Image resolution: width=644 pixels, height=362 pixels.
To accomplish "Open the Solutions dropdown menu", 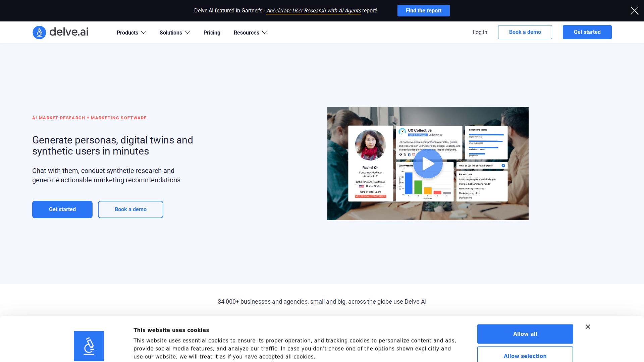I will point(174,33).
